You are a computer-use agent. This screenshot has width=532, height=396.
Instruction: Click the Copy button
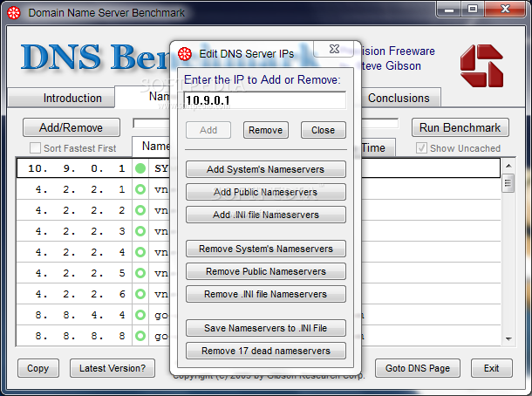pos(38,368)
